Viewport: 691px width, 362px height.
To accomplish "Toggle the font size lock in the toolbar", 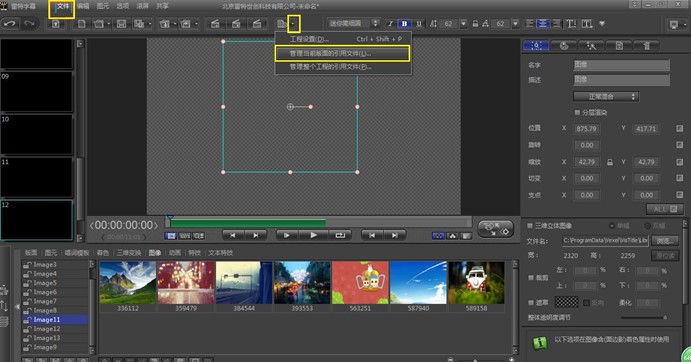I will tap(475, 24).
